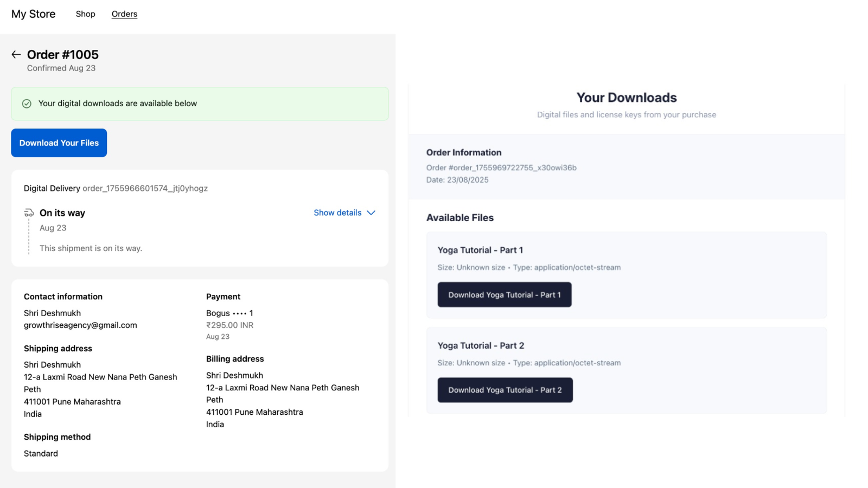Click Aug 23 date under payment amount
The image size is (868, 488).
point(218,337)
